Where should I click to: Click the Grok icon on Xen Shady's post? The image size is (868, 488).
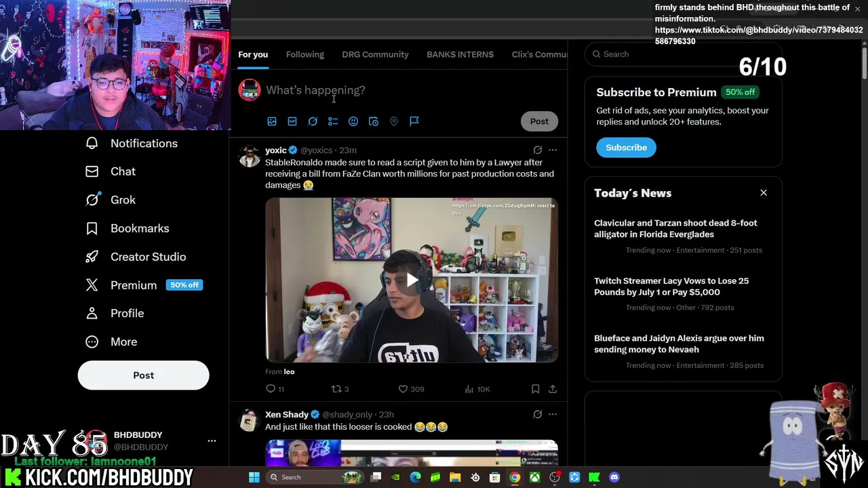[537, 414]
